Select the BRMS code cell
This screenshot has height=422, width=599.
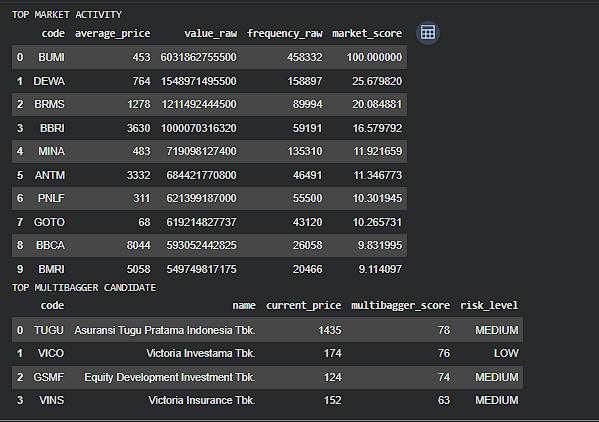tap(49, 104)
